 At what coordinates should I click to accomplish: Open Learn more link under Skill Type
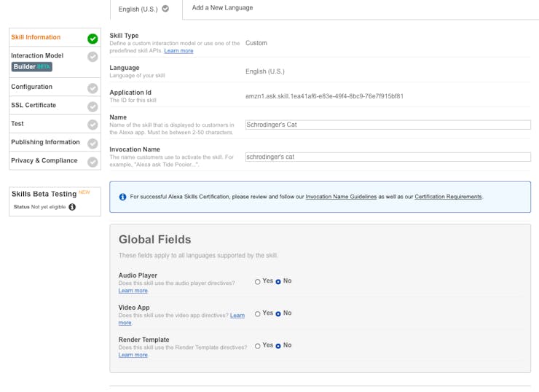pyautogui.click(x=178, y=50)
